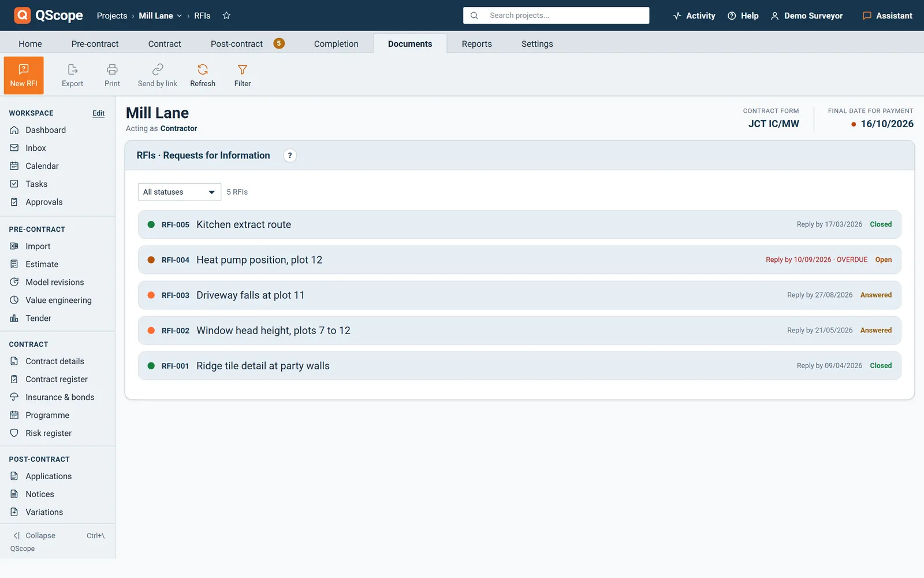924x578 pixels.
Task: Click the final payment date 16/10/2026
Action: [x=887, y=124]
